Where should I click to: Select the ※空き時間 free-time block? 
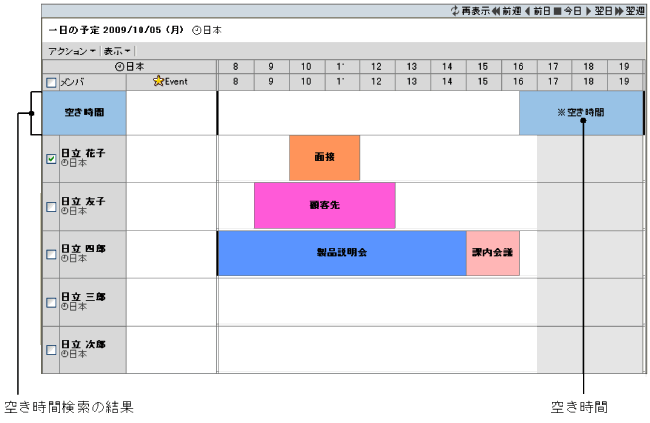pyautogui.click(x=581, y=113)
